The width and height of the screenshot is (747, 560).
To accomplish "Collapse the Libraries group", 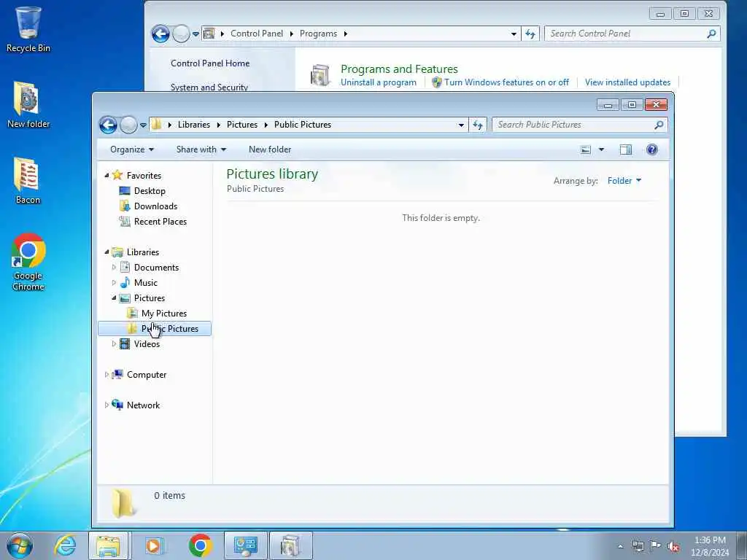I will click(x=107, y=252).
